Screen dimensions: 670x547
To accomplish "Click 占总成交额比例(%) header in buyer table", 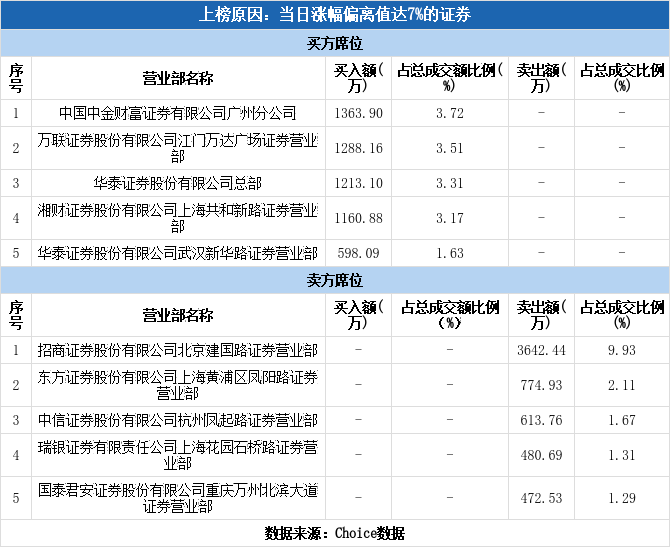I will [x=450, y=78].
